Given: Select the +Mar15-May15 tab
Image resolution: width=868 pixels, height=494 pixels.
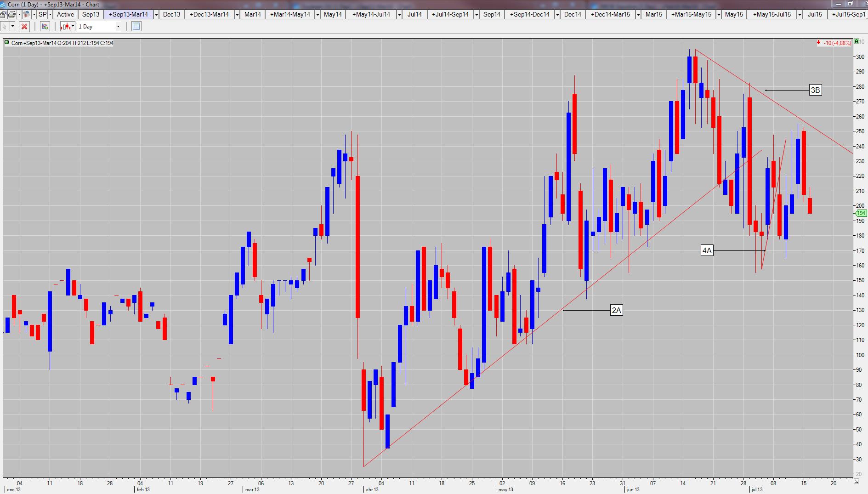Looking at the screenshot, I should 691,14.
